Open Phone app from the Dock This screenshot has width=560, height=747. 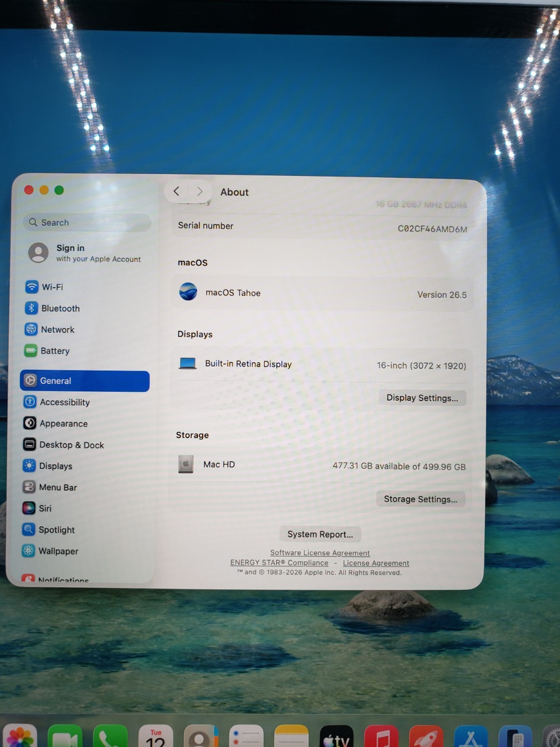click(110, 737)
